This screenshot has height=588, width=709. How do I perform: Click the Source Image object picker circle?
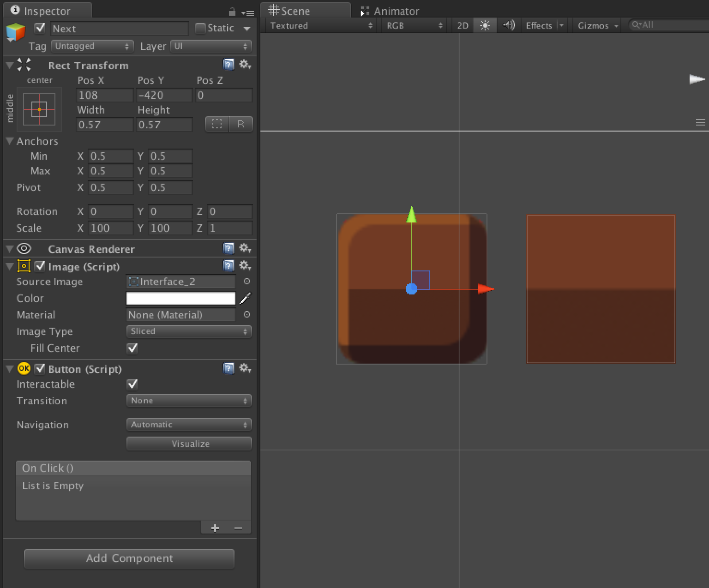[247, 281]
